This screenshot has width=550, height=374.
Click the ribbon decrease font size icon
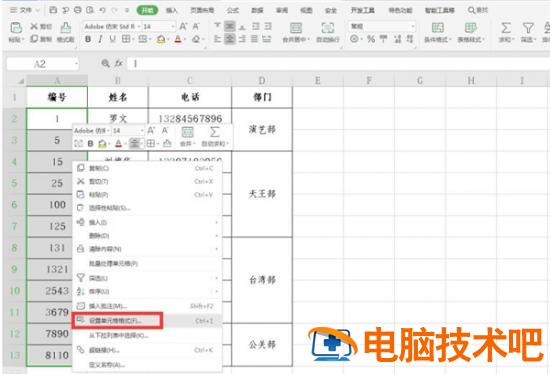coord(196,26)
